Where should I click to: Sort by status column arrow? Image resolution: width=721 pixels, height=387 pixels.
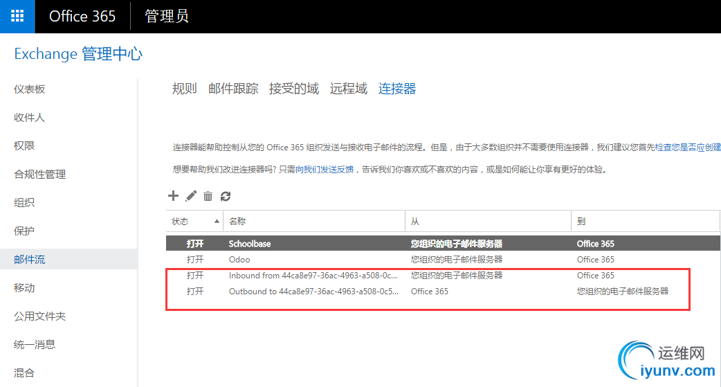click(217, 222)
